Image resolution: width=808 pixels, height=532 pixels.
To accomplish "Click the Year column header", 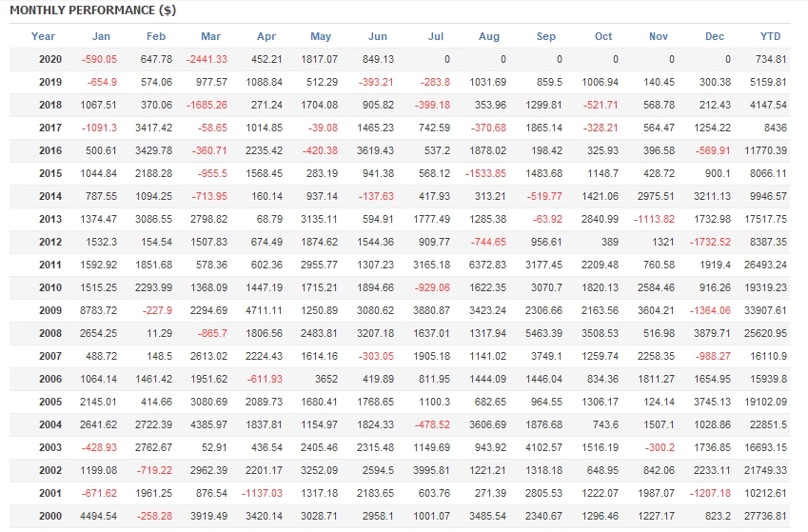I will pos(43,36).
